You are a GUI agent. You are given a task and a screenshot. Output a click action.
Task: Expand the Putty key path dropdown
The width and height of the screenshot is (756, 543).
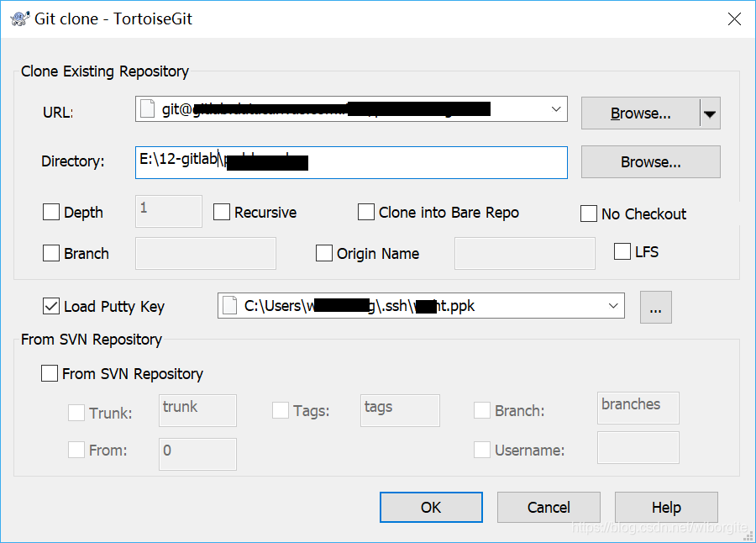click(x=613, y=305)
